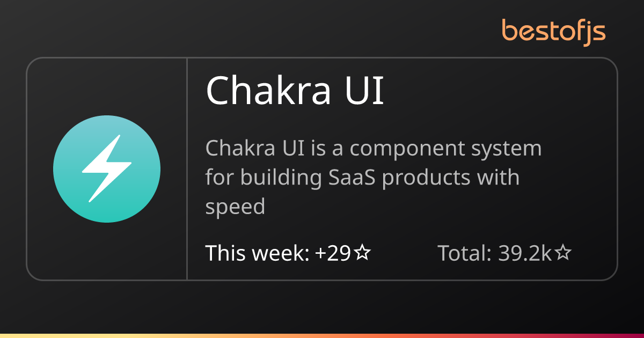Select the "js" letters in bestofjs logo

click(597, 33)
